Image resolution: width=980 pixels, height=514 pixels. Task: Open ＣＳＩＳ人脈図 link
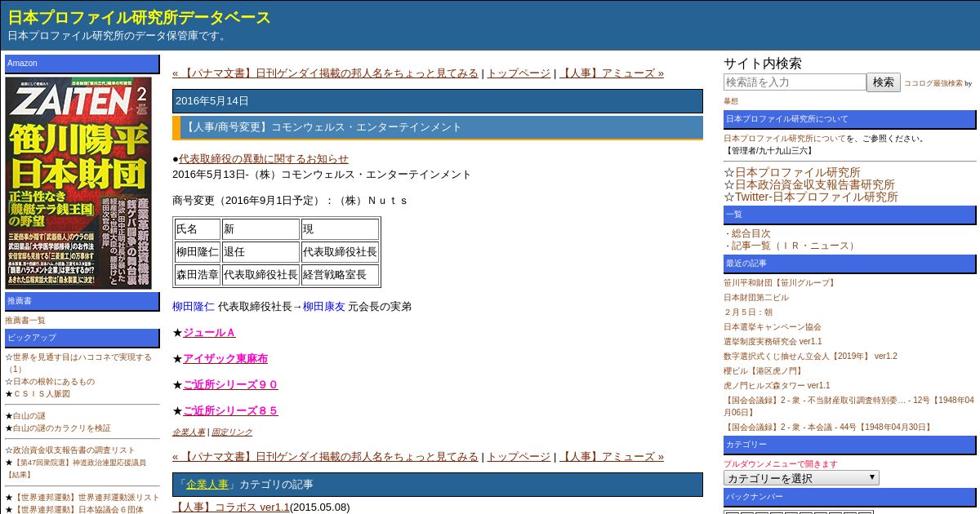coord(42,393)
